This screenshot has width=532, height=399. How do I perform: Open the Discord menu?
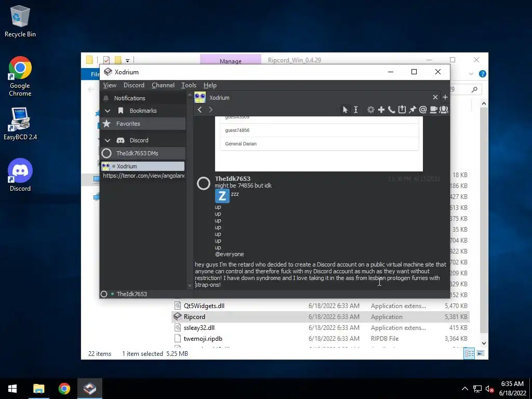pos(134,85)
